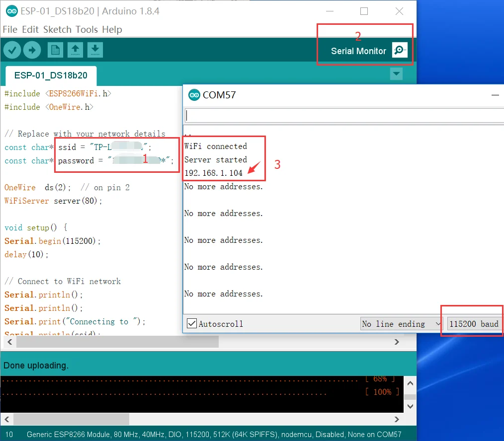The image size is (504, 441).
Task: Open the Serial Monitor magnifier icon
Action: (x=400, y=50)
